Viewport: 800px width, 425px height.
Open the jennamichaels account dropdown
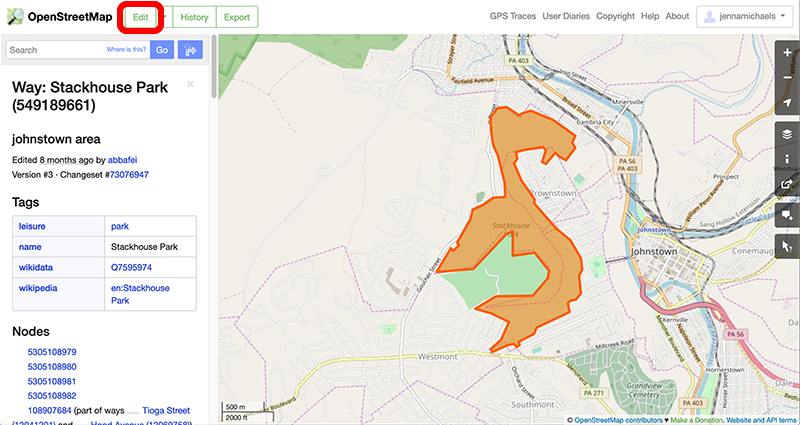[746, 17]
